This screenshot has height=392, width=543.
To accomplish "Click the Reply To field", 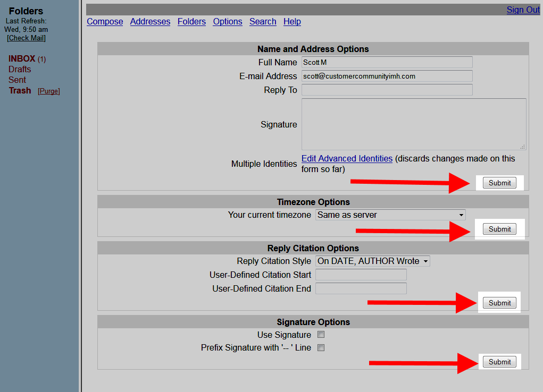I will (387, 90).
